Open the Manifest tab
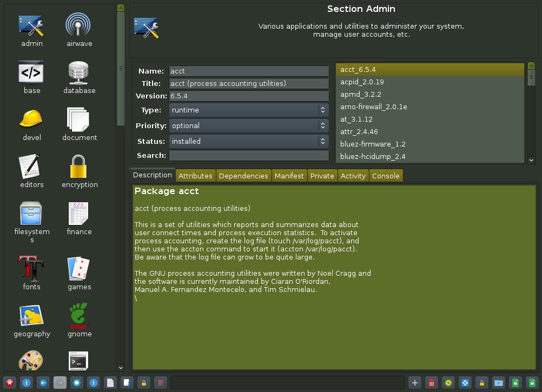This screenshot has height=392, width=542. click(289, 176)
